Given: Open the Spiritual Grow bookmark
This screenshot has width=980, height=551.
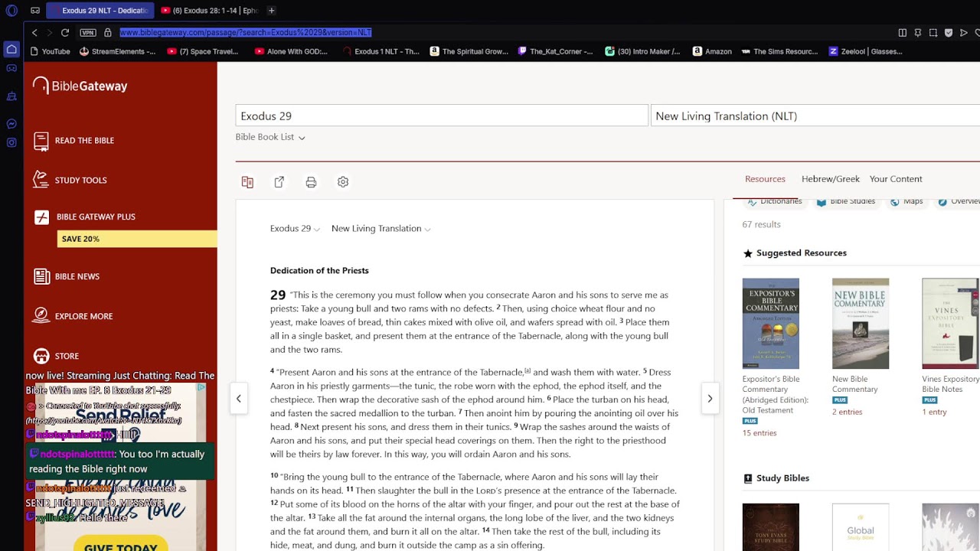Looking at the screenshot, I should [469, 51].
